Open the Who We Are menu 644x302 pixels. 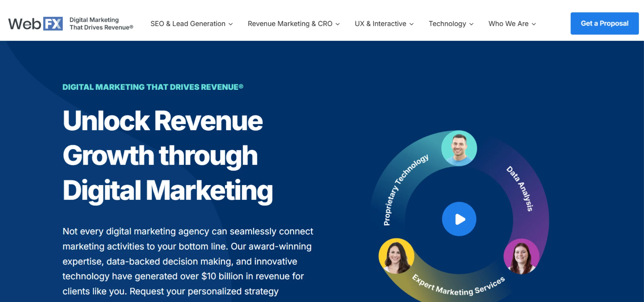point(508,24)
